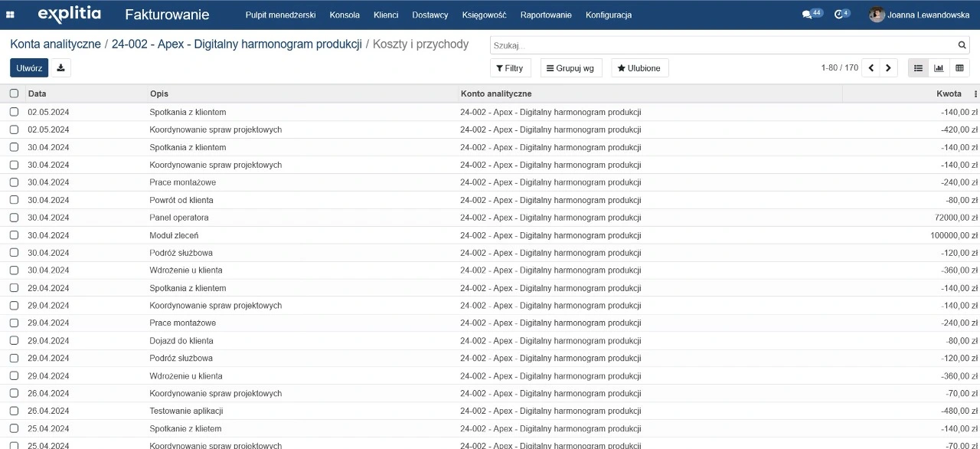Open the Konfiguracja menu
The height and width of the screenshot is (449, 980).
609,15
